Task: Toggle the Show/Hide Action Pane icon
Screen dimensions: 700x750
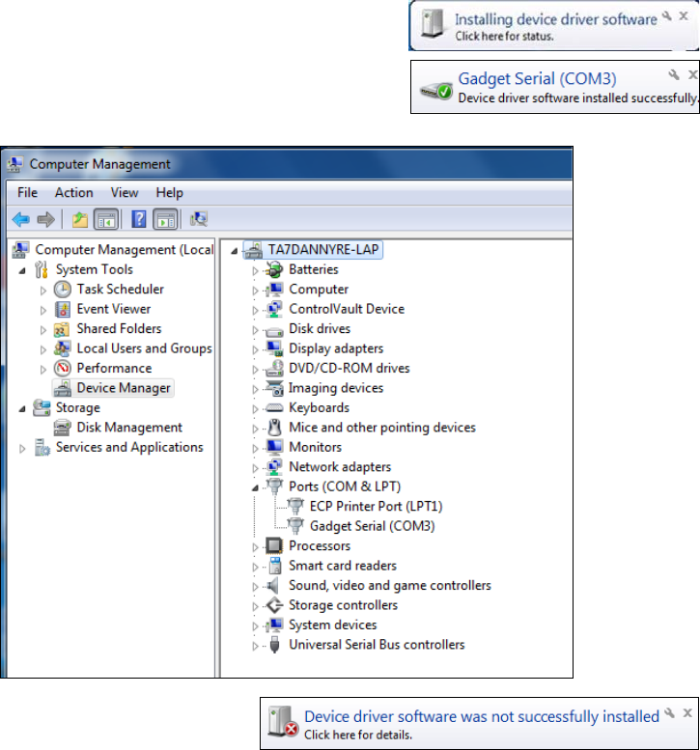Action: pyautogui.click(x=165, y=219)
